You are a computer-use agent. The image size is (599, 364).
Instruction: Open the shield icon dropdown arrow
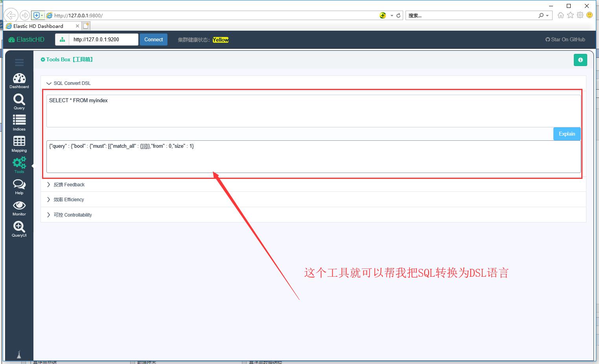click(x=42, y=16)
